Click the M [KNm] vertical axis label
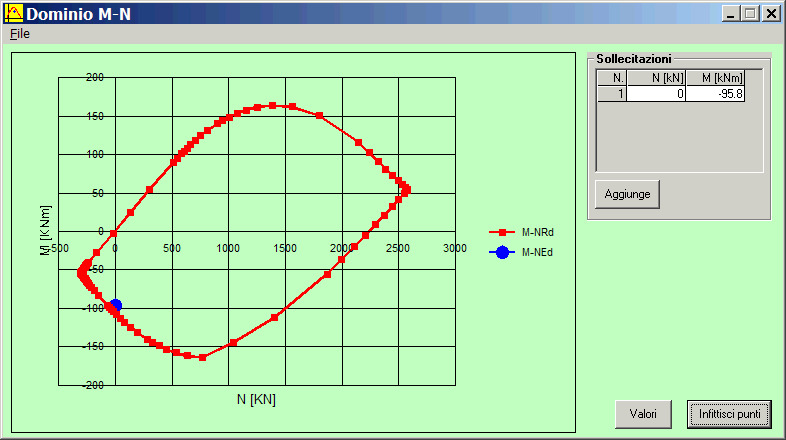Image resolution: width=786 pixels, height=440 pixels. 45,231
